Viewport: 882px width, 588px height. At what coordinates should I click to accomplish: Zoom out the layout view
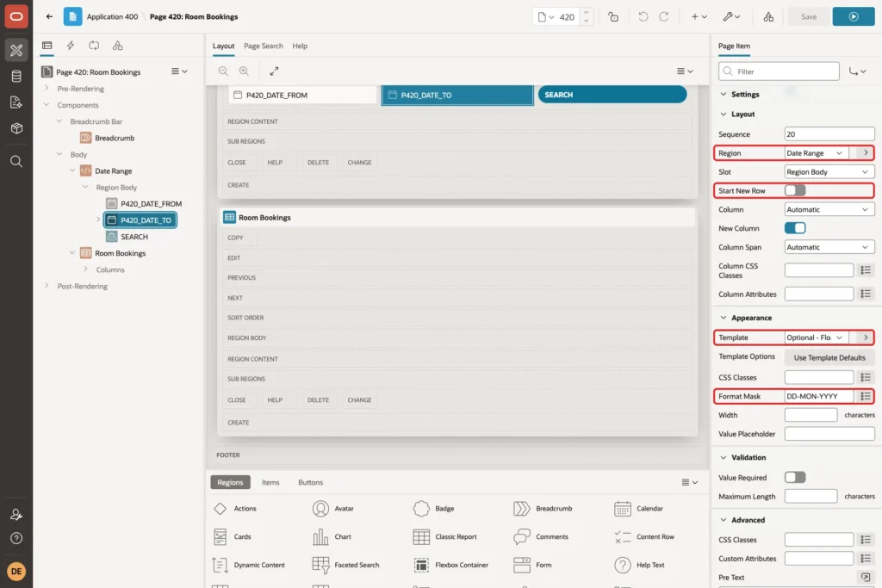pos(223,71)
